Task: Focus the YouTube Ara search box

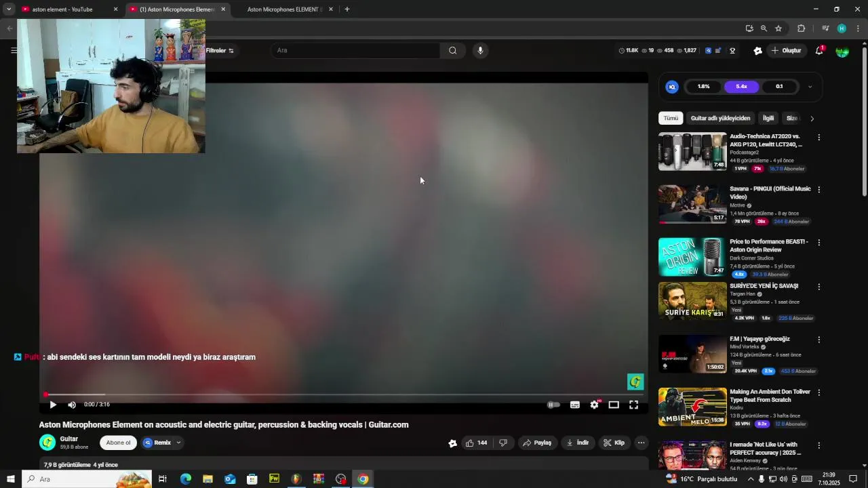Action: tap(356, 50)
